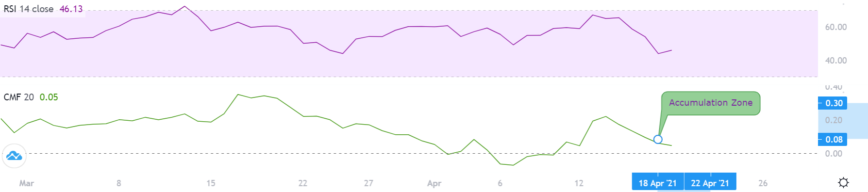Image resolution: width=868 pixels, height=192 pixels.
Task: Click the Accumulation Zone callout label
Action: tap(711, 103)
